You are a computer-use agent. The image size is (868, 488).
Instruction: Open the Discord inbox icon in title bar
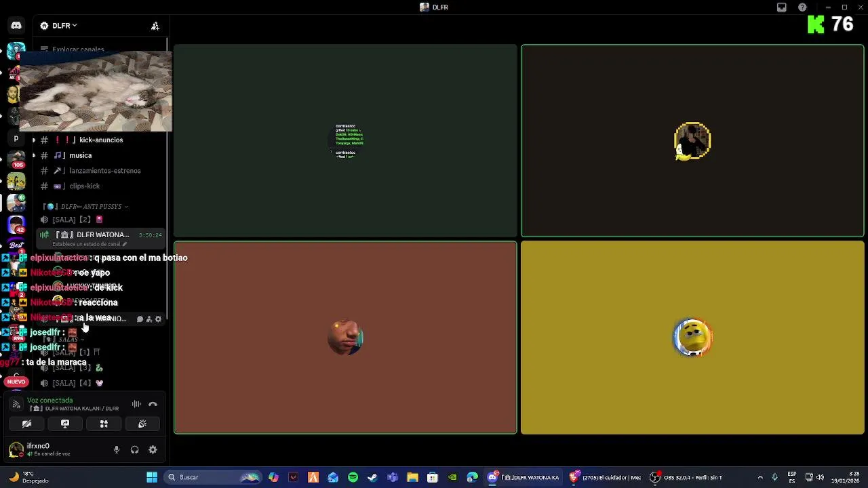point(782,7)
